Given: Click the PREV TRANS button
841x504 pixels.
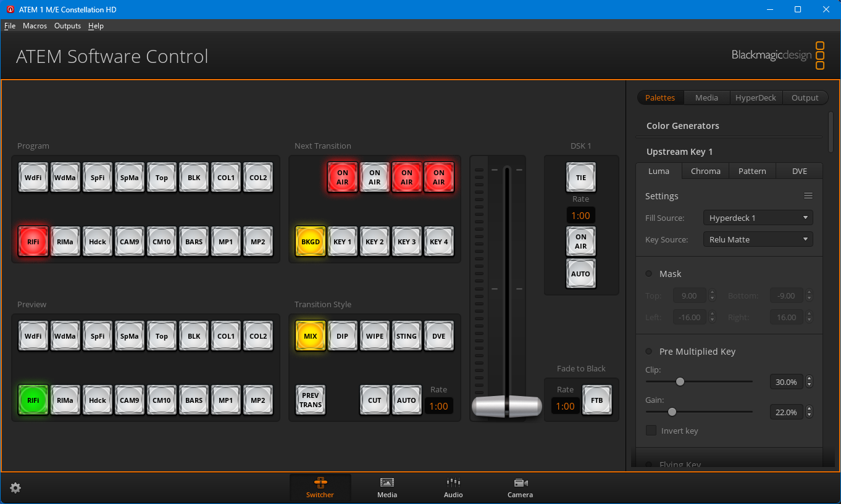Looking at the screenshot, I should [311, 400].
